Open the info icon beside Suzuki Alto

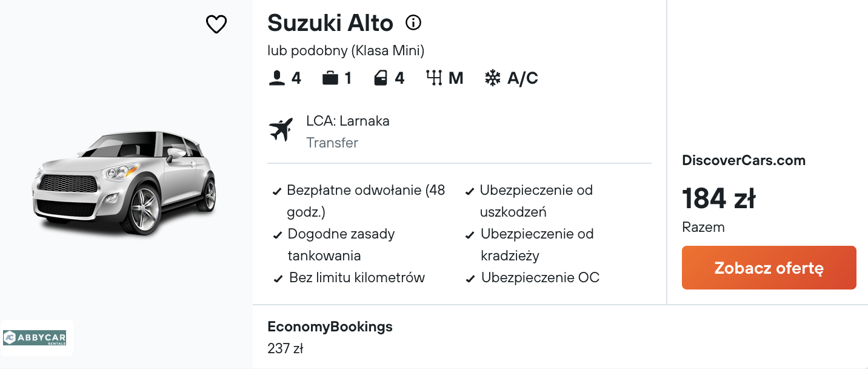(413, 23)
